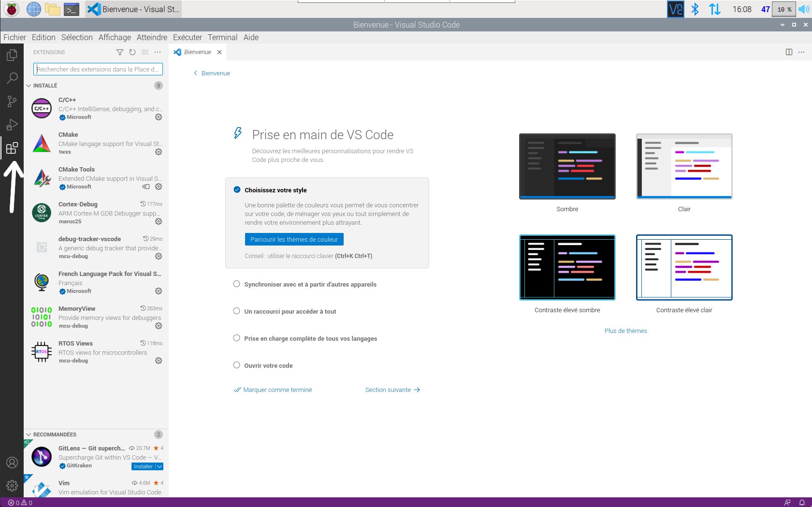Launch the web browser from taskbar
The width and height of the screenshot is (812, 507).
[x=33, y=9]
